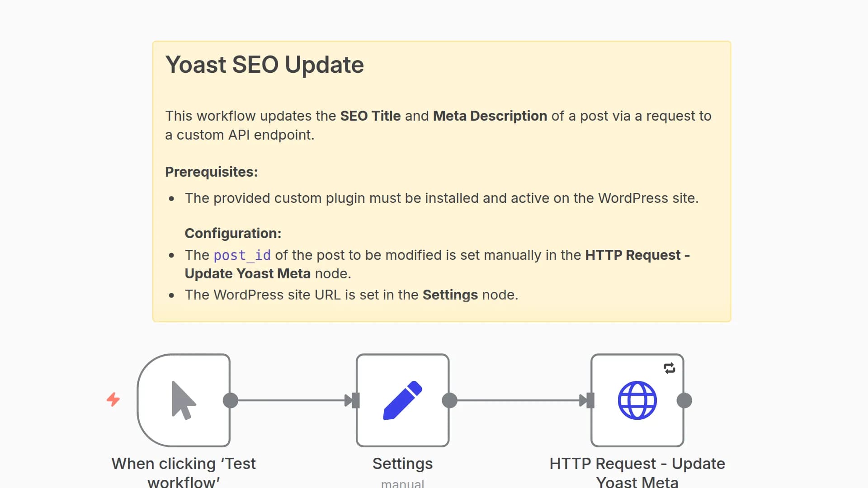Screen dimensions: 868x488
Task: Click the trigger node output connector dot
Action: pos(231,400)
